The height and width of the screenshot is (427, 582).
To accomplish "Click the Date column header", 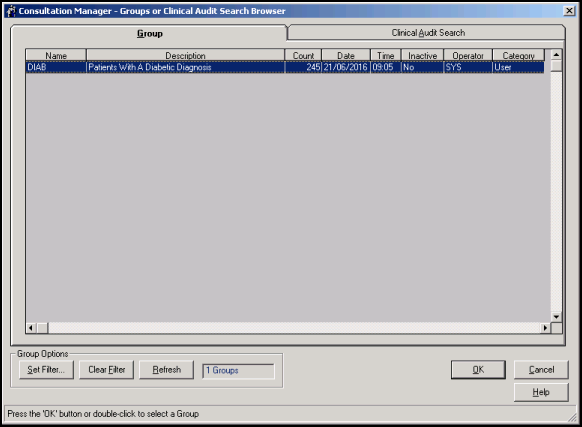I will point(346,55).
